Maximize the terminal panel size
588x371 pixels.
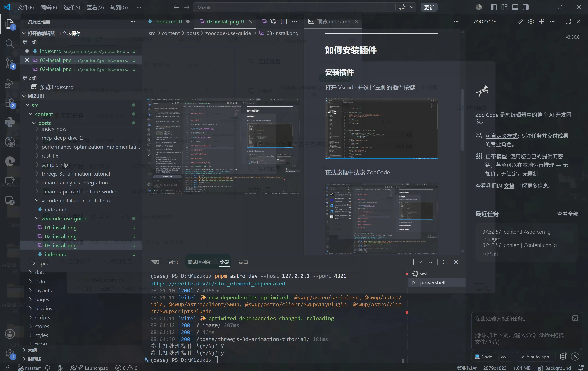click(445, 262)
